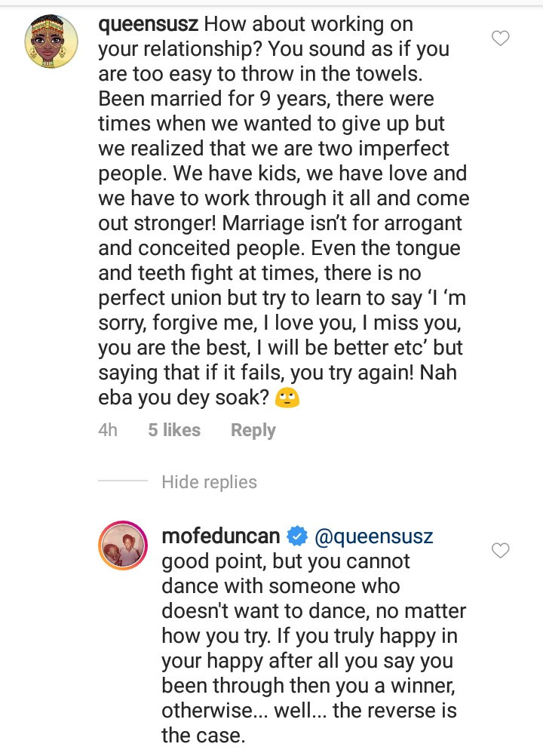Like mofeduncan's reply using the heart icon
Image resolution: width=543 pixels, height=756 pixels.
[x=501, y=551]
